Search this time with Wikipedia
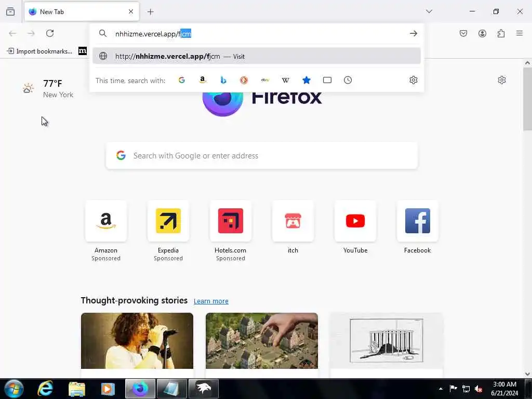Image resolution: width=532 pixels, height=399 pixels. tap(286, 80)
